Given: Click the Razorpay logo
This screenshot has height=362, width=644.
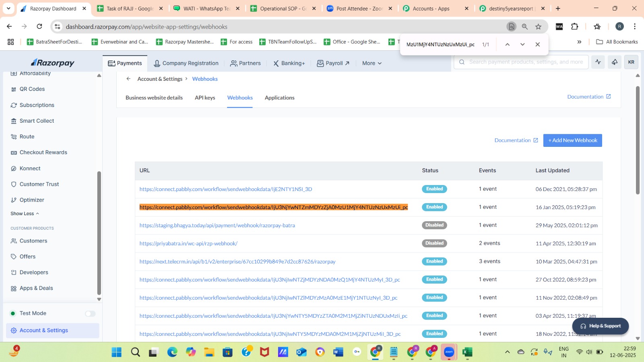Looking at the screenshot, I should point(53,63).
